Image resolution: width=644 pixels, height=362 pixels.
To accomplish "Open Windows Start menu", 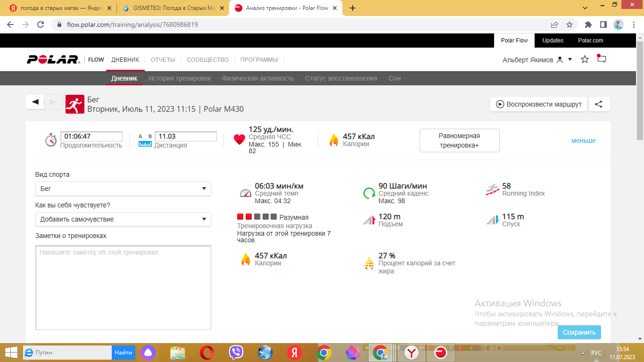I will coord(11,352).
